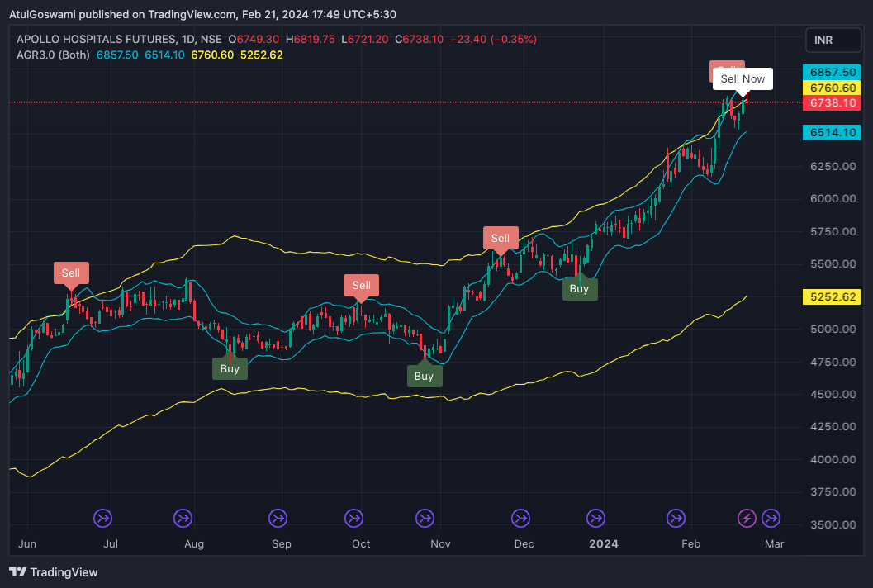Click the 4750.00 price scale value

[833, 362]
